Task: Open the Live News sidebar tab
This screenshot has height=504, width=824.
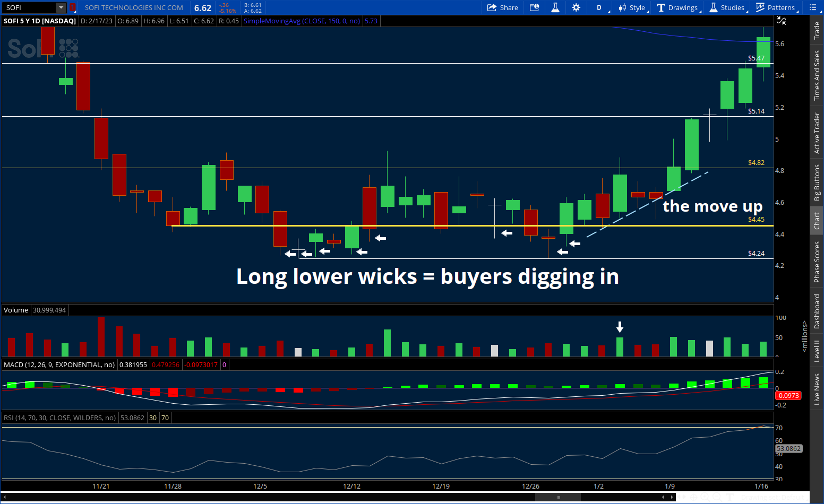Action: (817, 389)
